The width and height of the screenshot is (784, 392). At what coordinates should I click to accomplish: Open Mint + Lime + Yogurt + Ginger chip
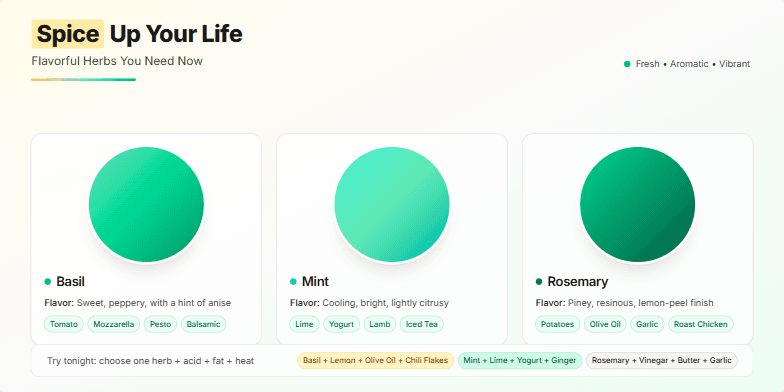[x=520, y=360]
